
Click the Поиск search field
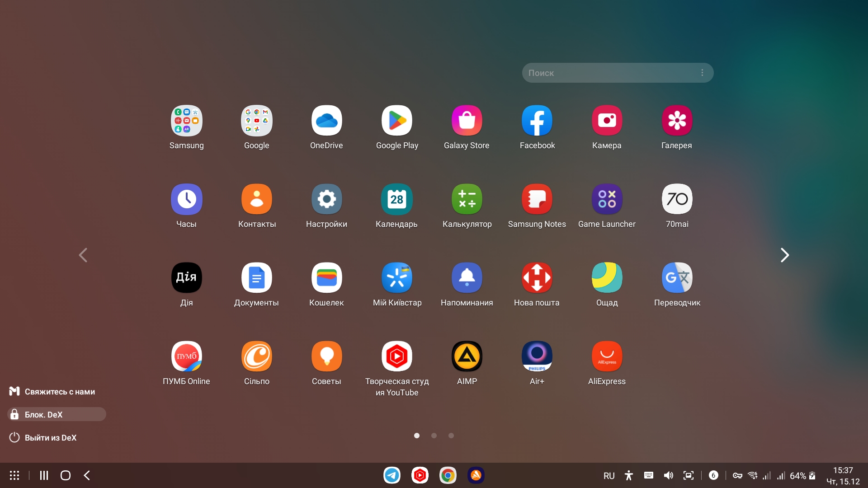(618, 73)
